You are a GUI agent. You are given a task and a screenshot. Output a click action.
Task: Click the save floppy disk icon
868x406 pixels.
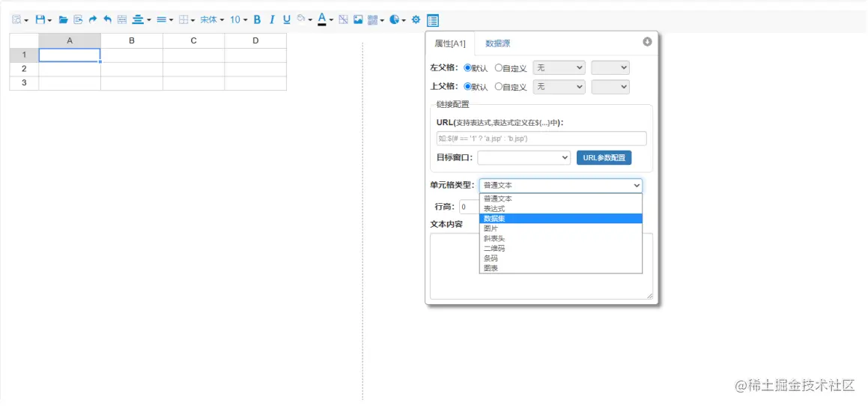click(x=43, y=19)
